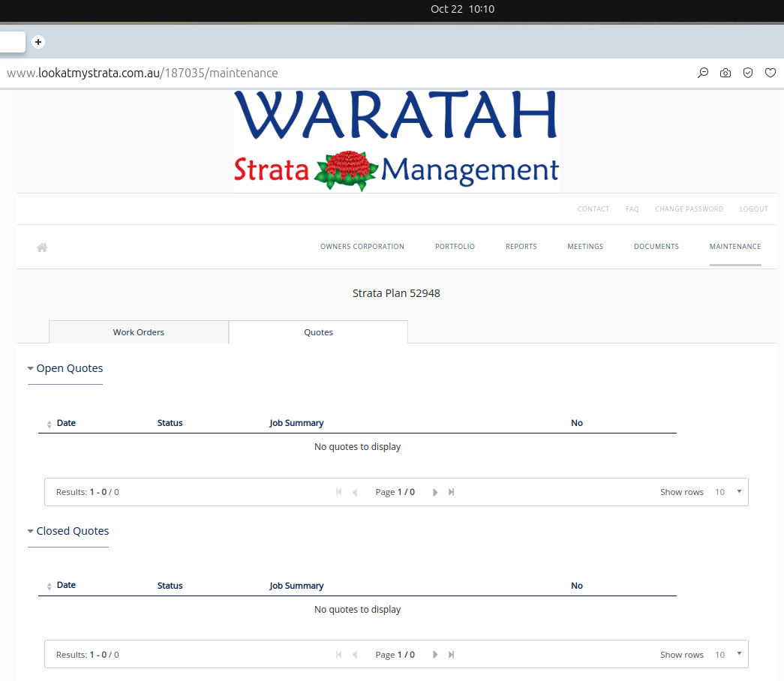Bookmark page using the heart icon
This screenshot has height=681, width=784.
point(770,73)
